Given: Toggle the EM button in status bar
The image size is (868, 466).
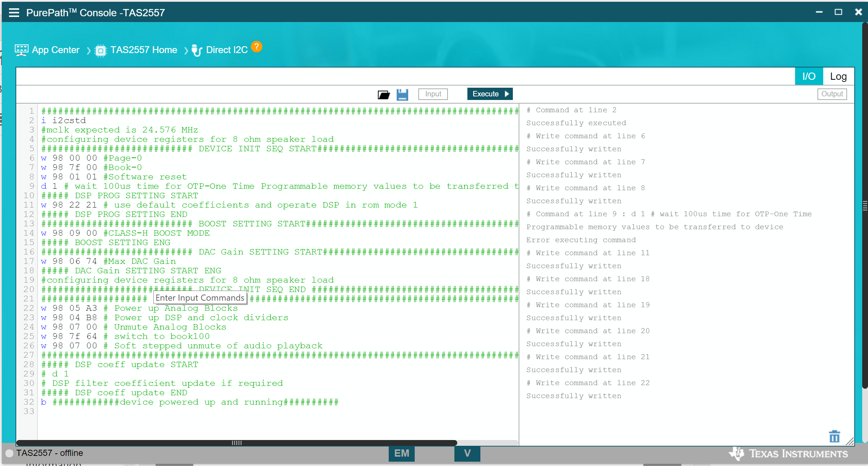Looking at the screenshot, I should click(401, 453).
